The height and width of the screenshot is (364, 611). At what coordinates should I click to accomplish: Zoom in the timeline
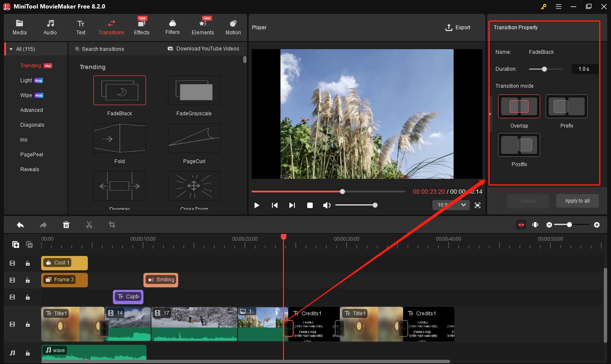(597, 225)
